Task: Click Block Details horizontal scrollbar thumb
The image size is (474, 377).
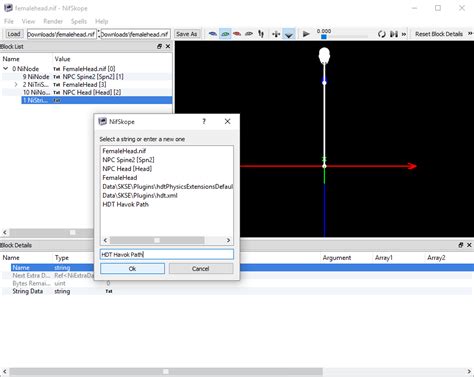Action: click(x=166, y=371)
